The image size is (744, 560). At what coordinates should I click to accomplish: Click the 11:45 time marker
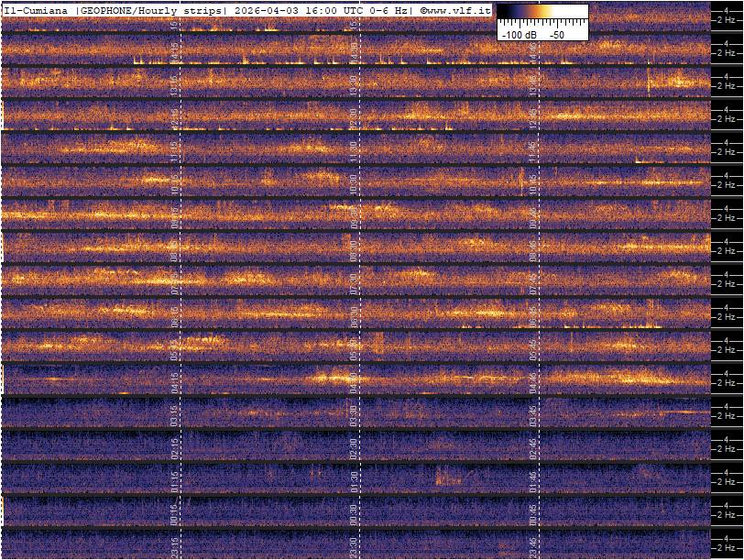(533, 149)
